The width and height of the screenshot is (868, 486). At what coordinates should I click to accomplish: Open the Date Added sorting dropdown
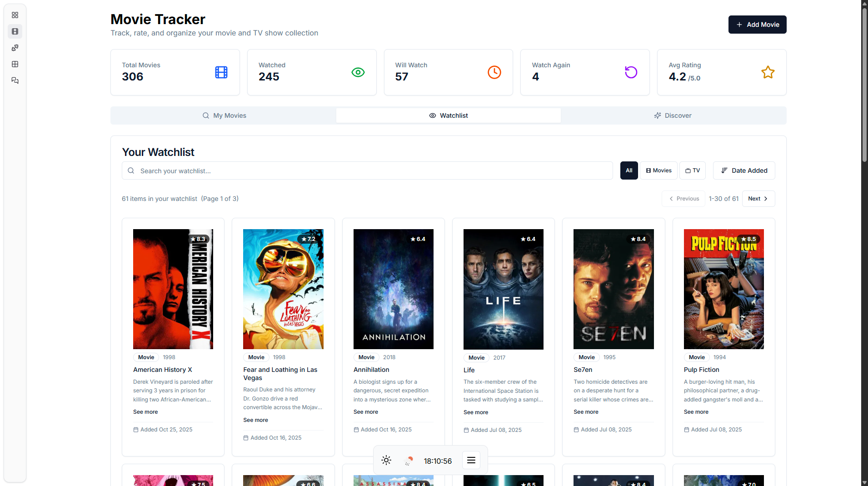click(x=743, y=170)
